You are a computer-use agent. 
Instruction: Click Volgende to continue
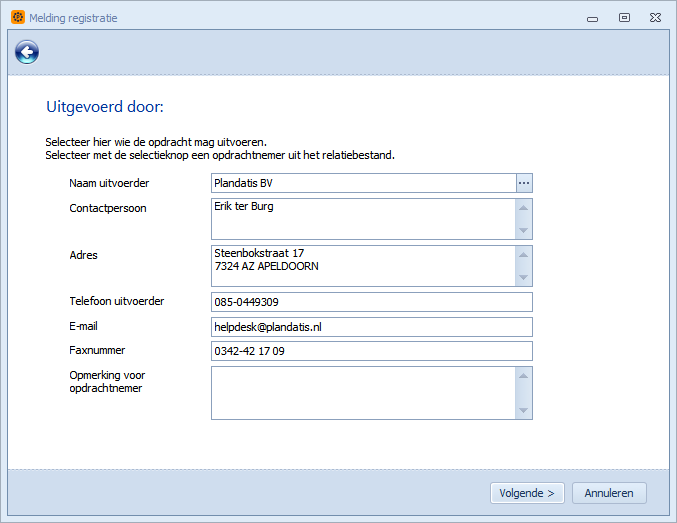(x=527, y=493)
